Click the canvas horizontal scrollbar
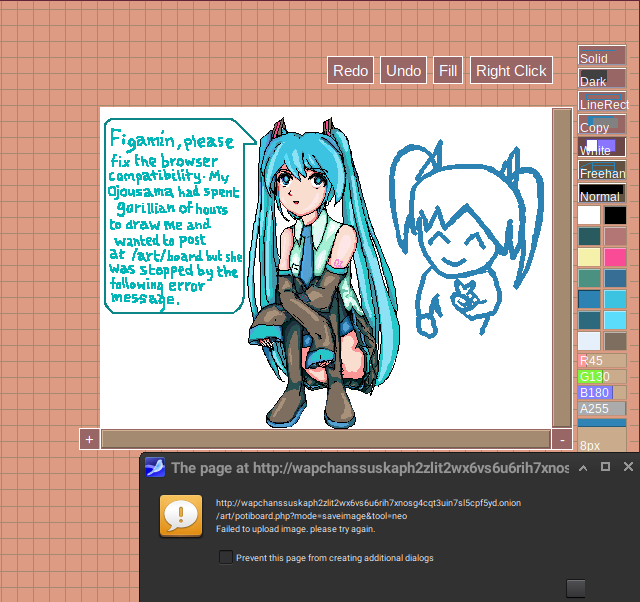The width and height of the screenshot is (640, 602). [325, 439]
